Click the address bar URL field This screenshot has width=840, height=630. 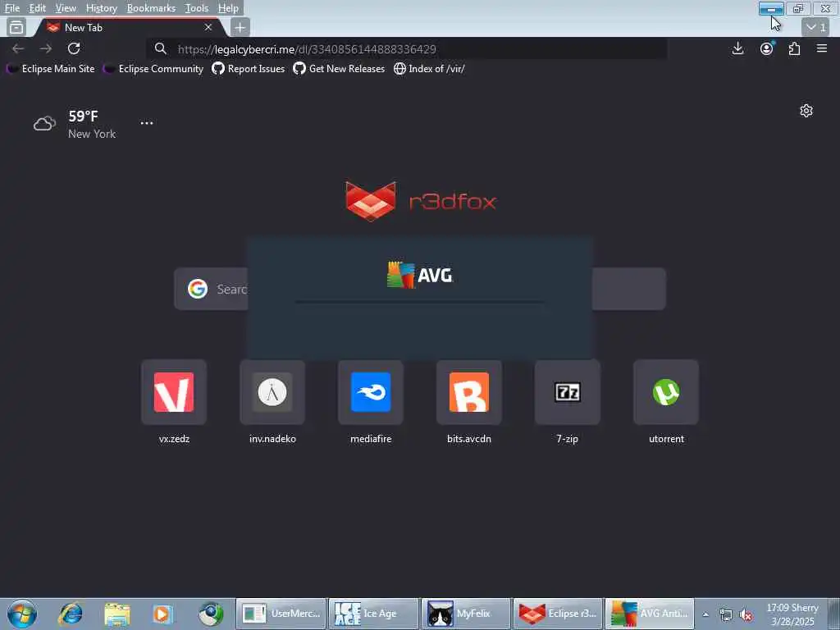(x=407, y=49)
